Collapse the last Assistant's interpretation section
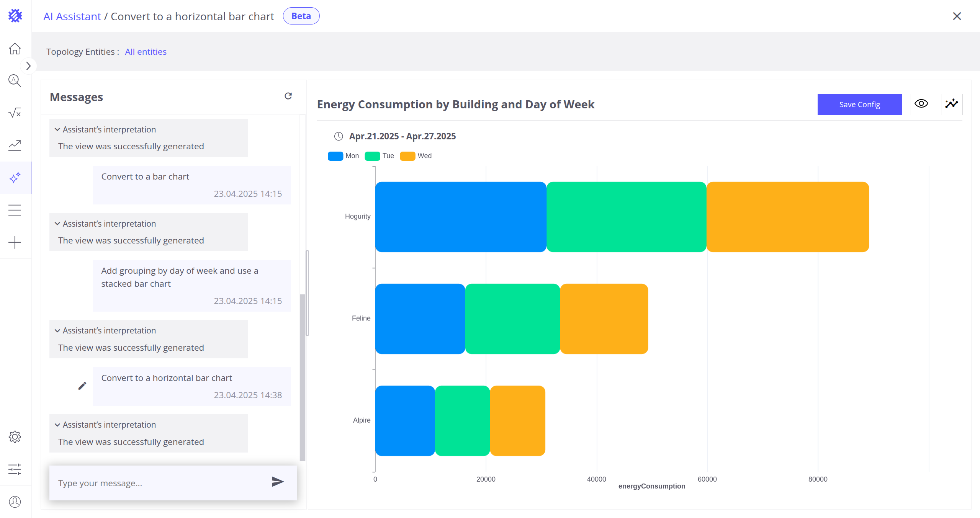The width and height of the screenshot is (980, 518). 57,425
